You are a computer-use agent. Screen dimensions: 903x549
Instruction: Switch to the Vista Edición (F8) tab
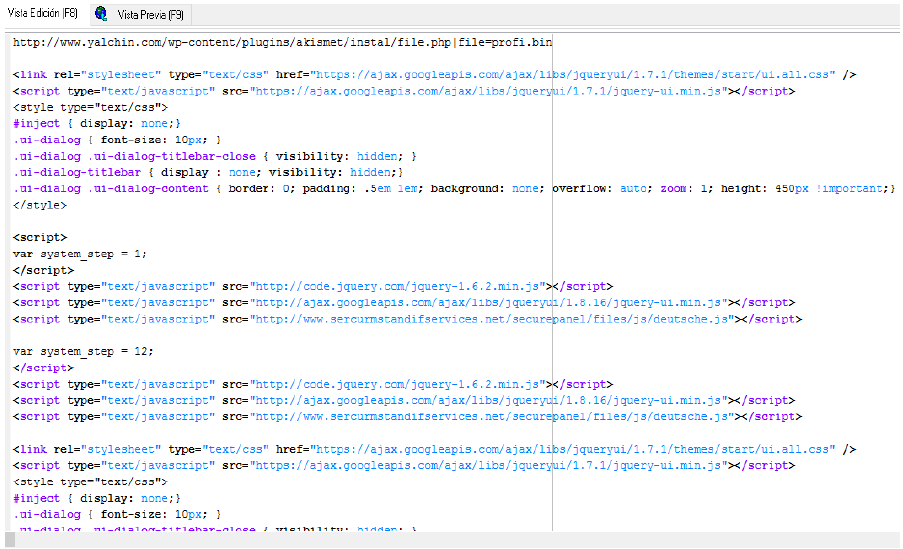(43, 13)
